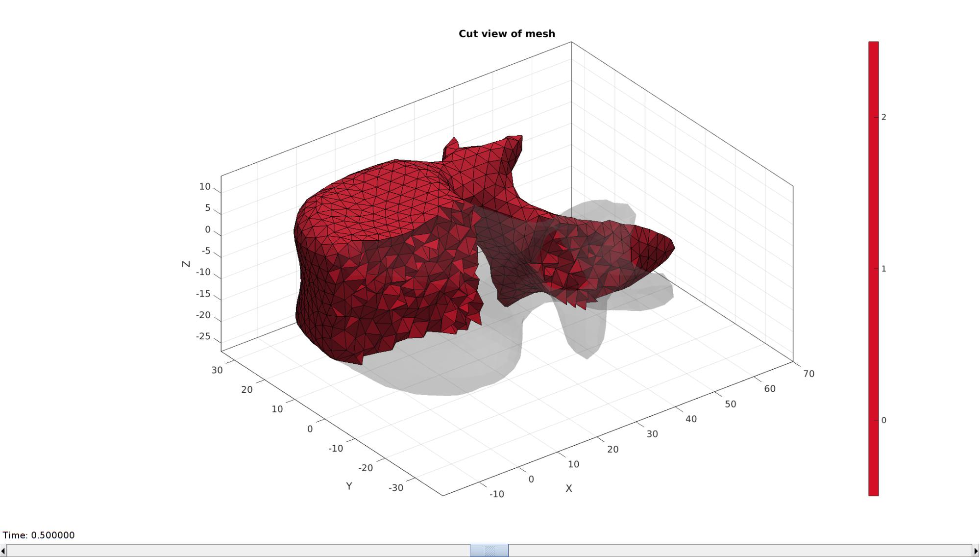Click Z axis tick label -25
Screen dimensions: 980x557
203,336
